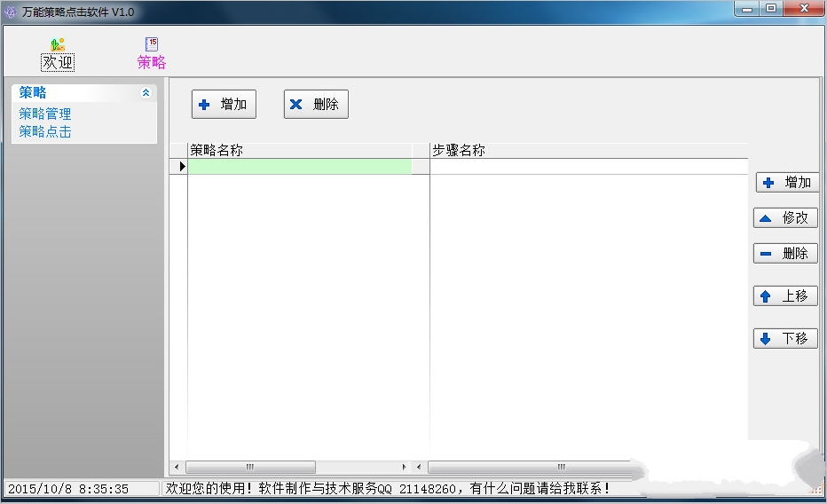This screenshot has height=504, width=827.
Task: Open 策略管理 in the sidebar
Action: pos(45,114)
